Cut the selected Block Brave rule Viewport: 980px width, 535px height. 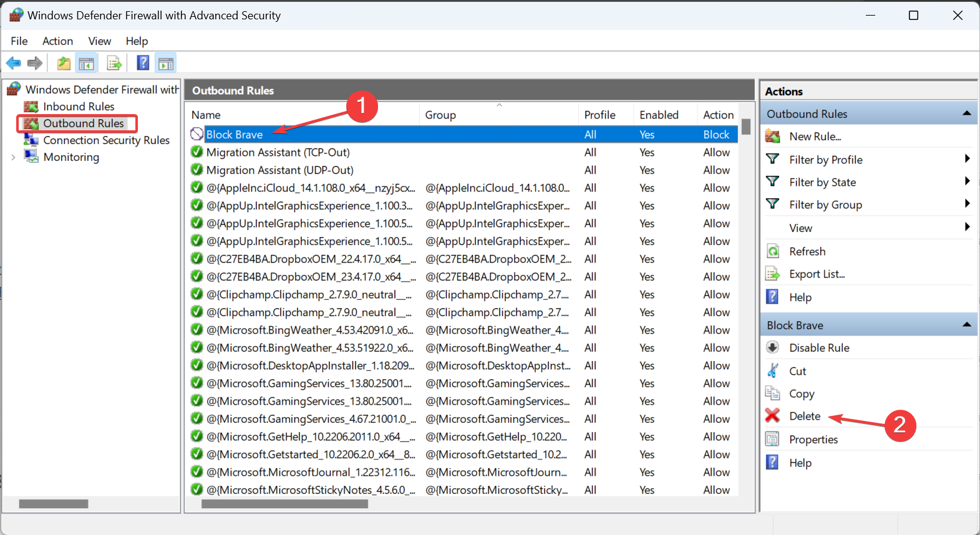click(x=797, y=371)
